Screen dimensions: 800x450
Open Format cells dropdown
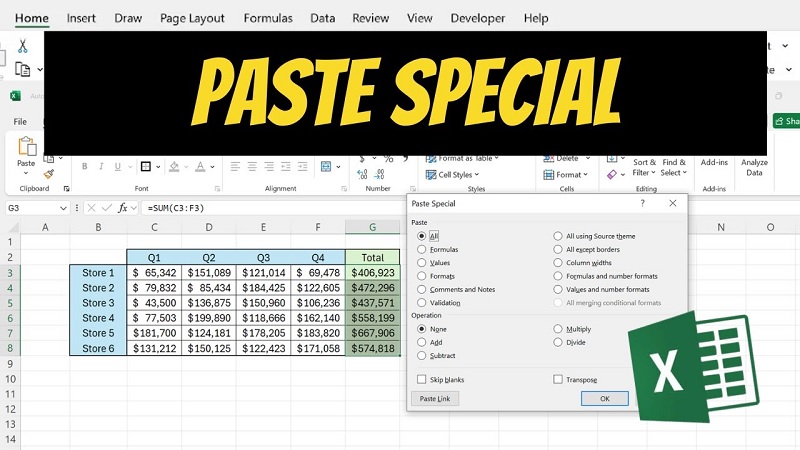[566, 174]
